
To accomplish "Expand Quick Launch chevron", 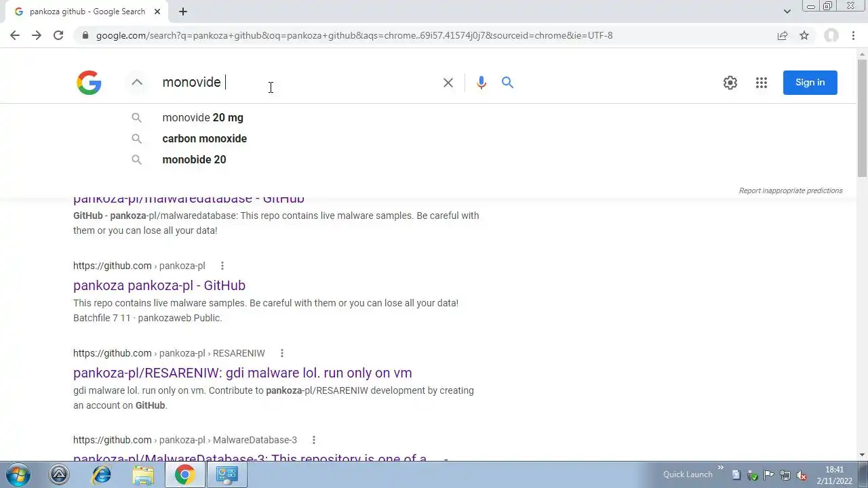I will point(720,468).
